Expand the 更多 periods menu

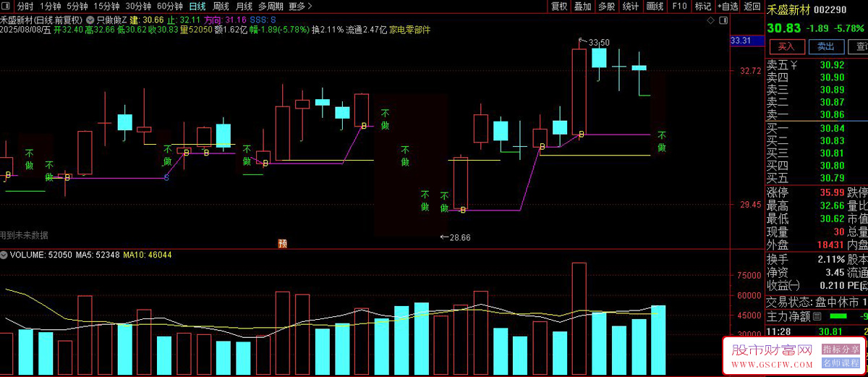300,6
